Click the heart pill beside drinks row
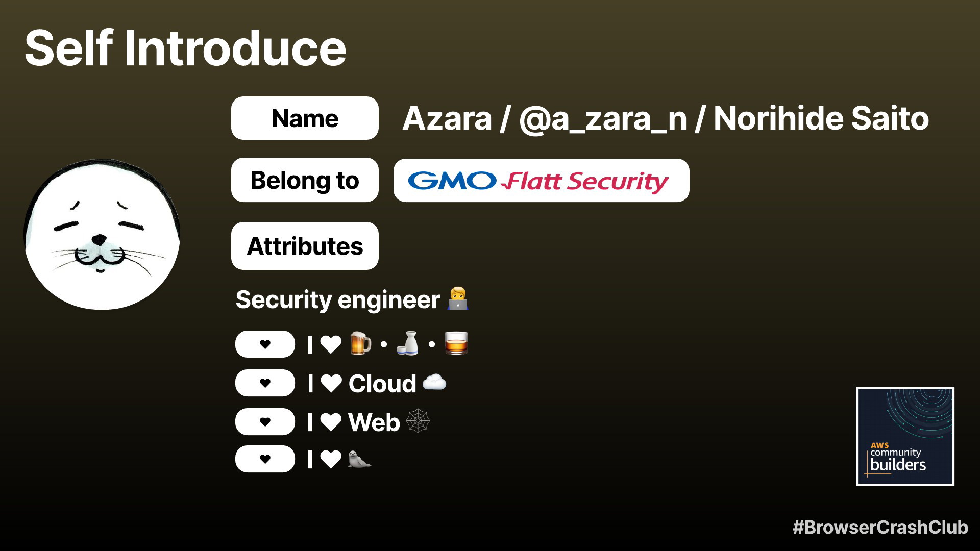Screen dimensions: 980x551 265,344
